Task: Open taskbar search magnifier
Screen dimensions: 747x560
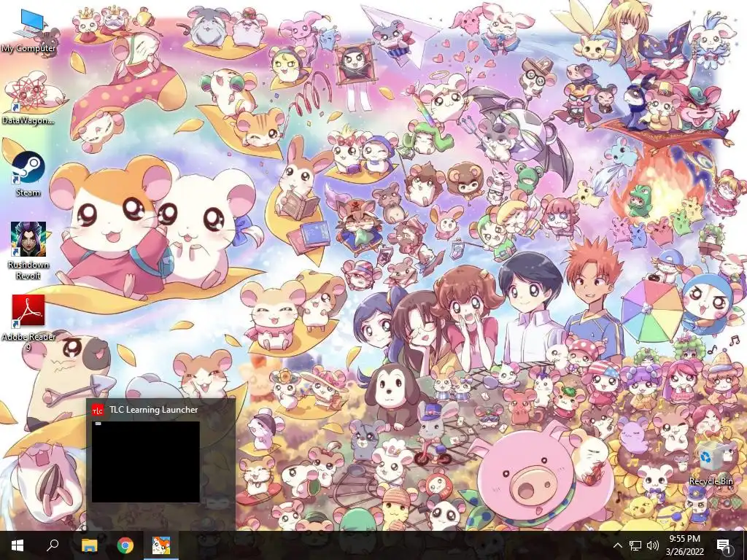Action: 53,545
